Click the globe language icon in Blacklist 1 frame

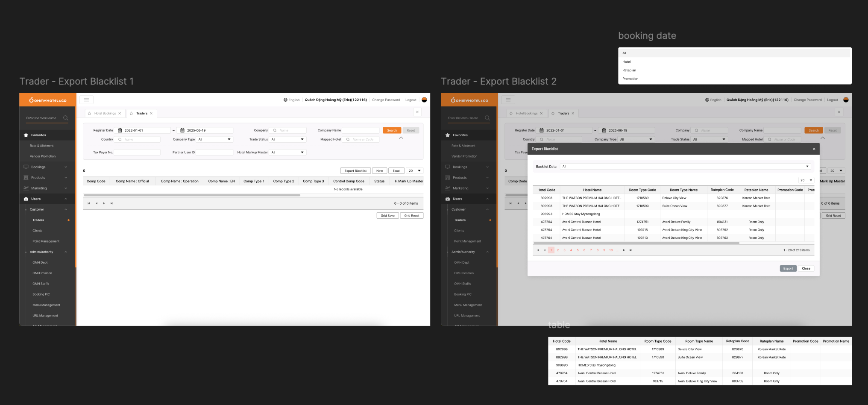click(285, 100)
